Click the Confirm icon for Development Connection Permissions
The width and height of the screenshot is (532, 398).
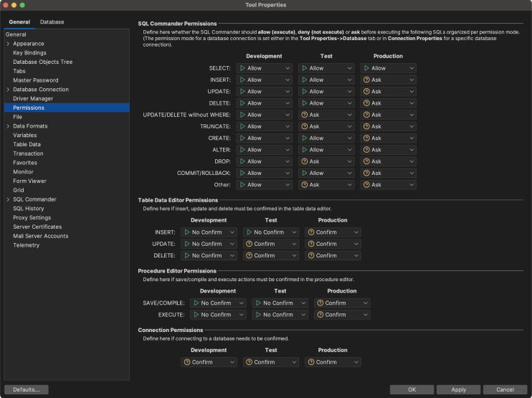click(187, 362)
